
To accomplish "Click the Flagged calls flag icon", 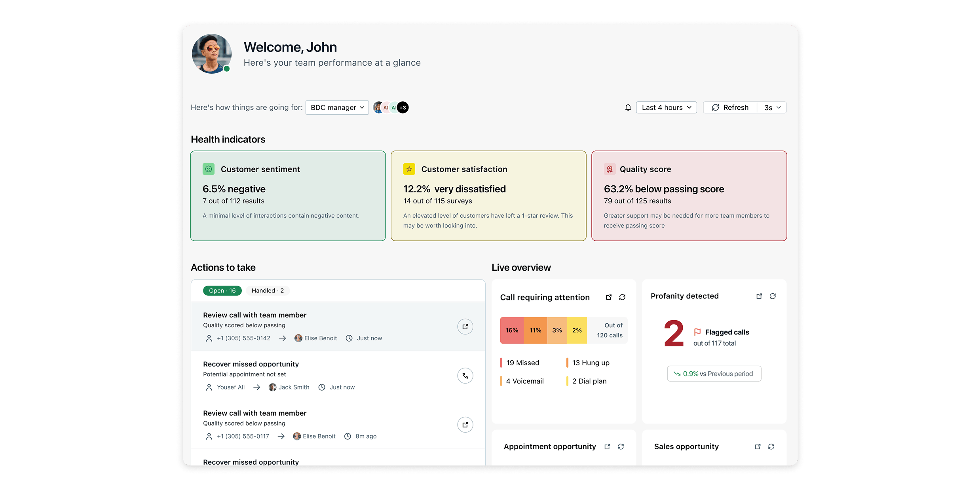I will click(x=697, y=332).
